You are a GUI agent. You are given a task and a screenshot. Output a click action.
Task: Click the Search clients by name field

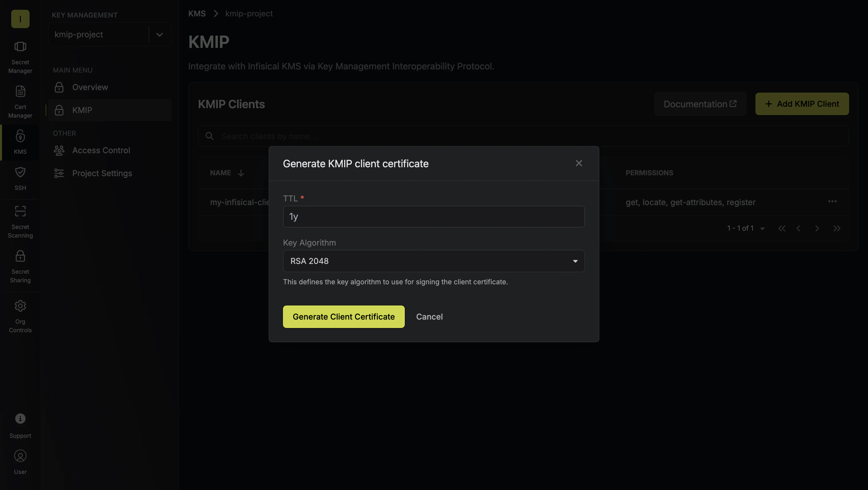(x=523, y=136)
